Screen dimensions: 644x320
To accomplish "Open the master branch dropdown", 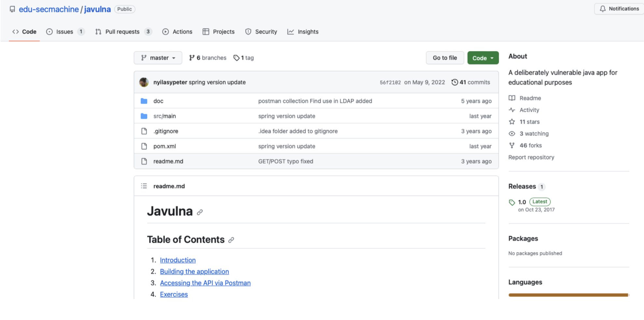I will tap(158, 58).
